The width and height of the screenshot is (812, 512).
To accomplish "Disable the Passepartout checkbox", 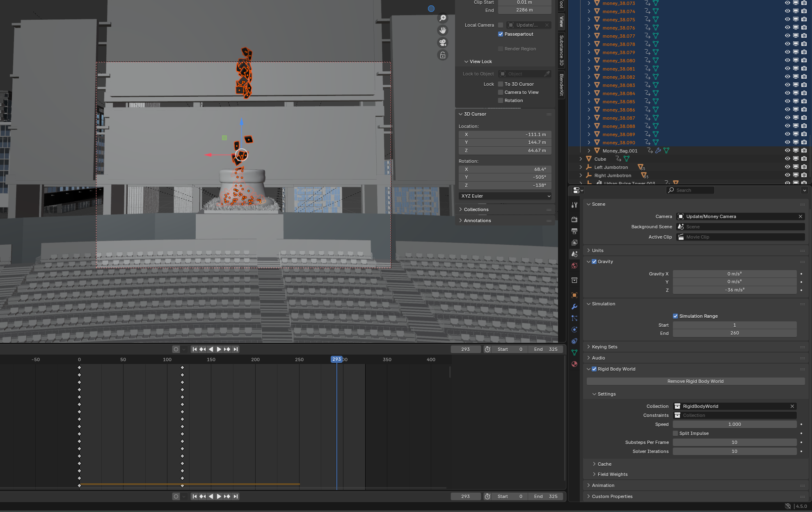I will click(x=501, y=34).
